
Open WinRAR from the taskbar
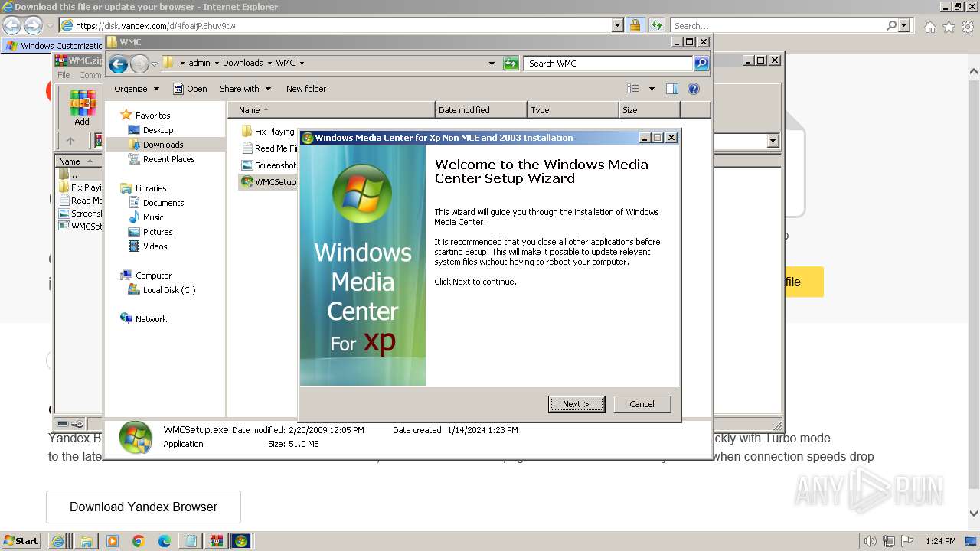pyautogui.click(x=215, y=541)
